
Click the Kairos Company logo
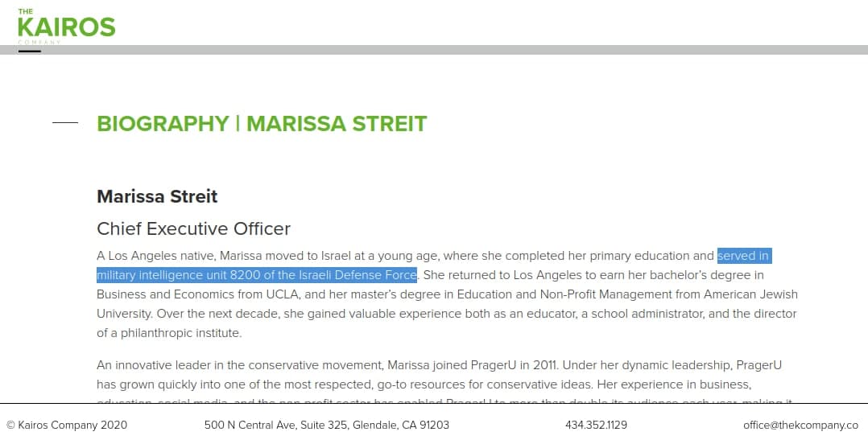(x=66, y=26)
